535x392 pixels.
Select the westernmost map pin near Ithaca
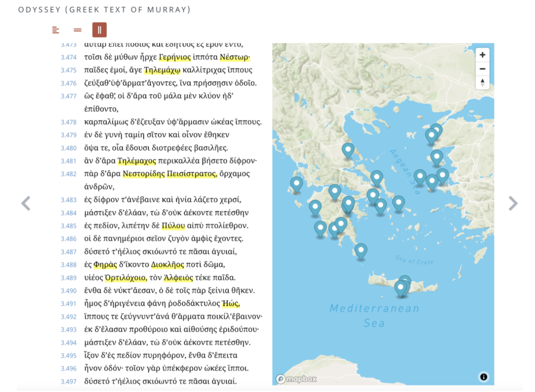tap(297, 185)
